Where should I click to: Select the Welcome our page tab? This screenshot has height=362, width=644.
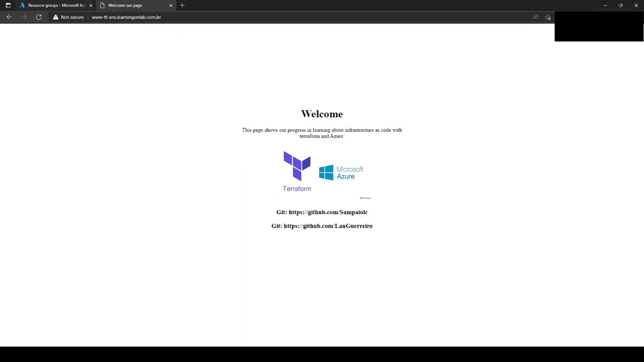click(x=136, y=5)
